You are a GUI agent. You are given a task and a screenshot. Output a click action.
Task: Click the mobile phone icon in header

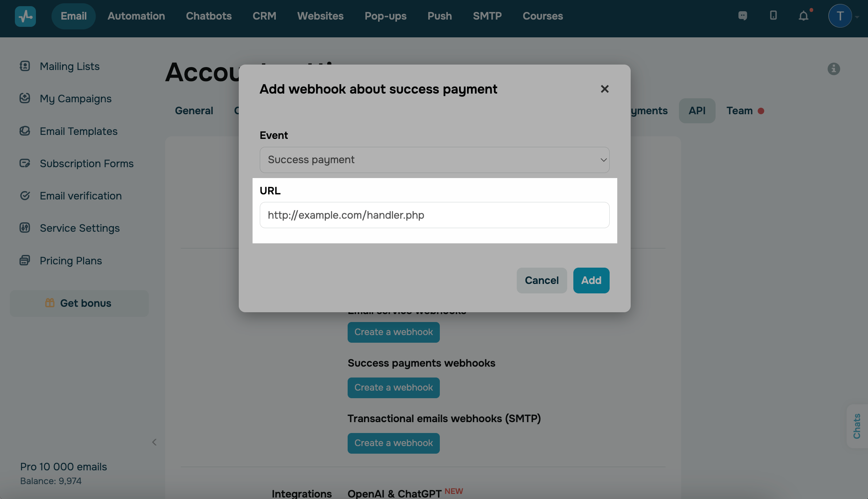tap(773, 16)
